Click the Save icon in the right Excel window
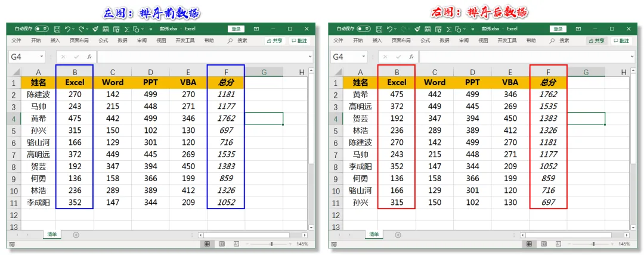 click(x=379, y=29)
